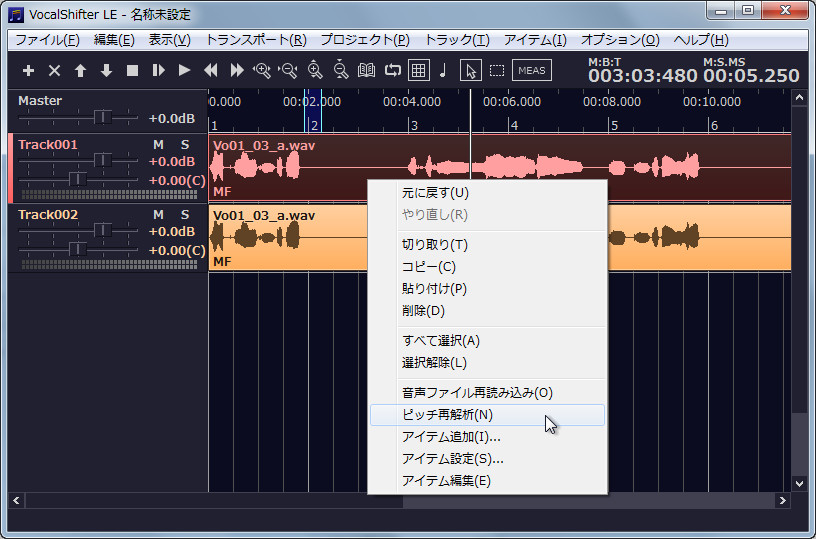Click measure 4 marker on the ruler
Image resolution: width=816 pixels, height=539 pixels.
tap(514, 125)
